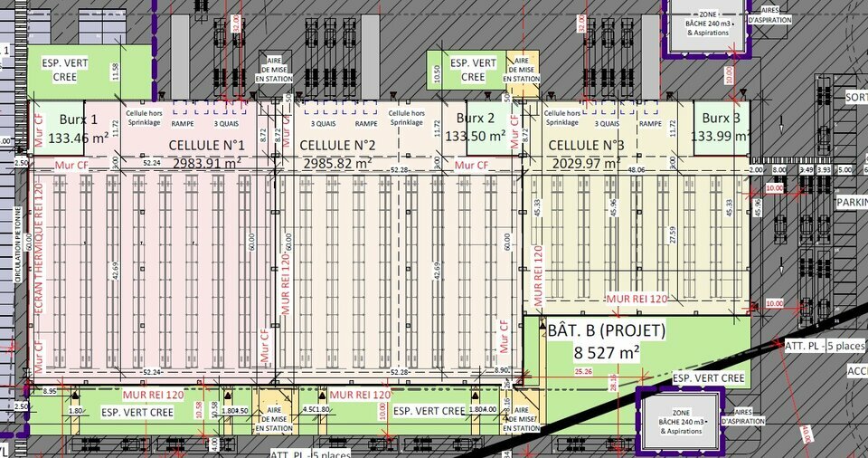Click the CELLULE N°2 title text
This screenshot has height=458, width=868.
pos(337,145)
